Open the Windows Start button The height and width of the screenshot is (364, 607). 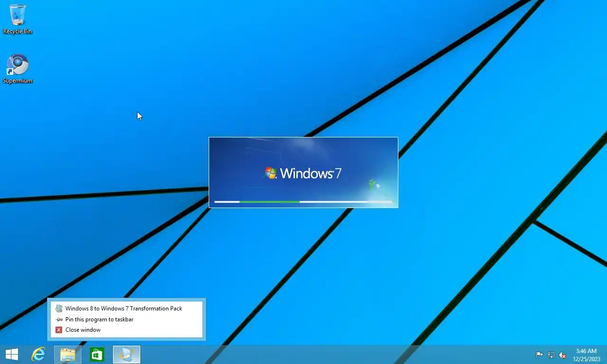pyautogui.click(x=11, y=355)
